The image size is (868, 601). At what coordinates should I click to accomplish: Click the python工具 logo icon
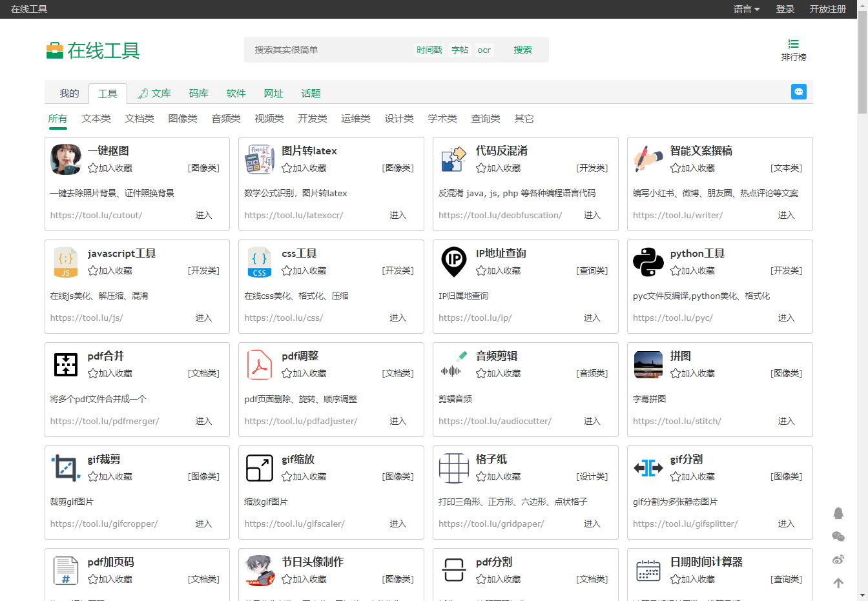(x=648, y=262)
